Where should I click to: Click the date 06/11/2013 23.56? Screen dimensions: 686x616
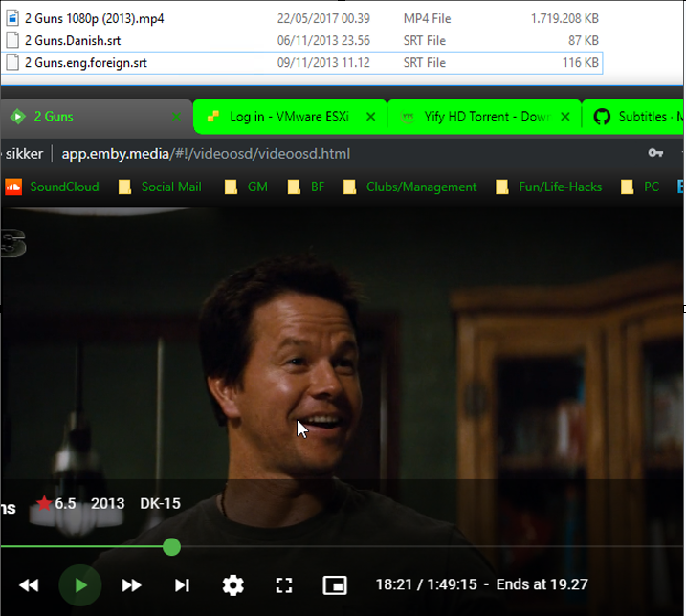[323, 40]
